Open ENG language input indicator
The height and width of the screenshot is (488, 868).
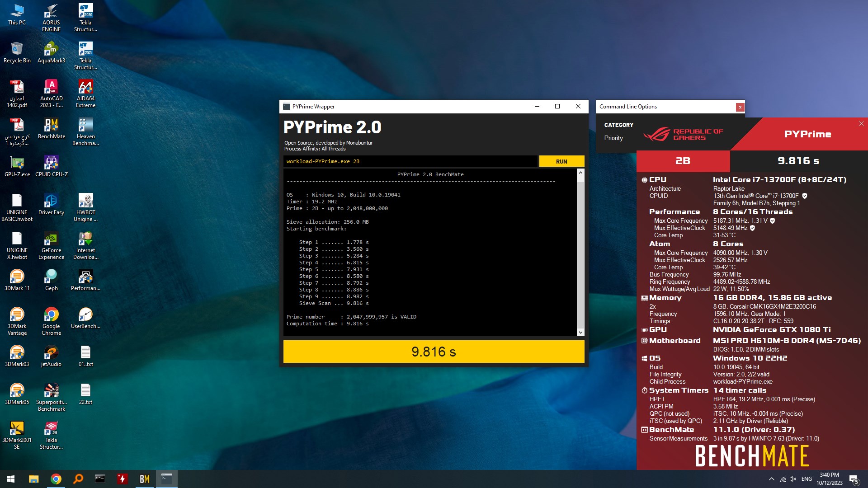807,479
